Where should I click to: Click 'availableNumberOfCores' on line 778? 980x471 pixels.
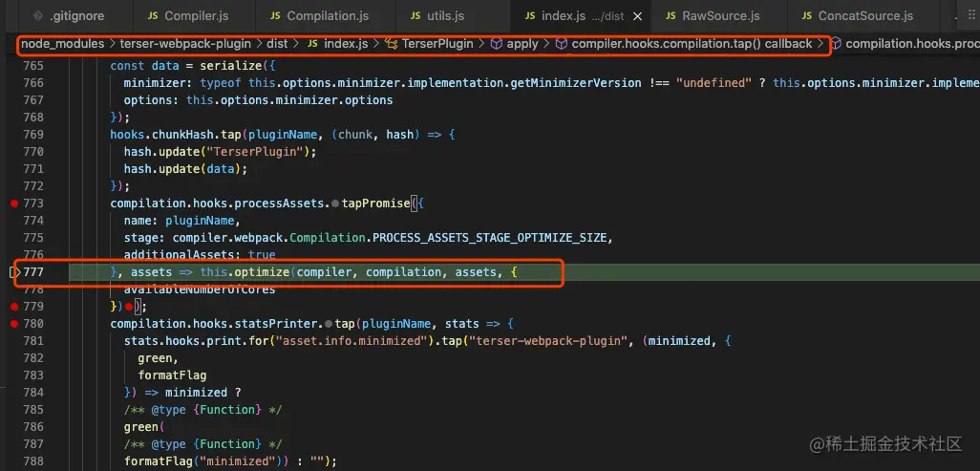200,289
